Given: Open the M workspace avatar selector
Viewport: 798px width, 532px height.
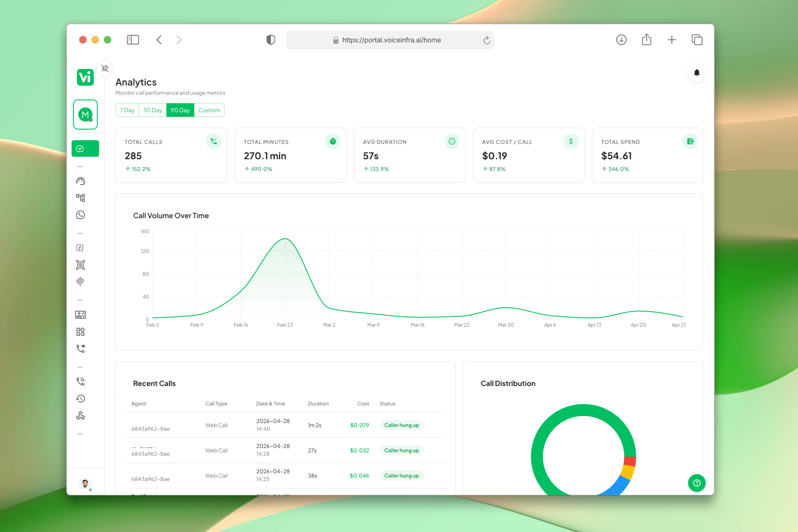Looking at the screenshot, I should coord(85,114).
